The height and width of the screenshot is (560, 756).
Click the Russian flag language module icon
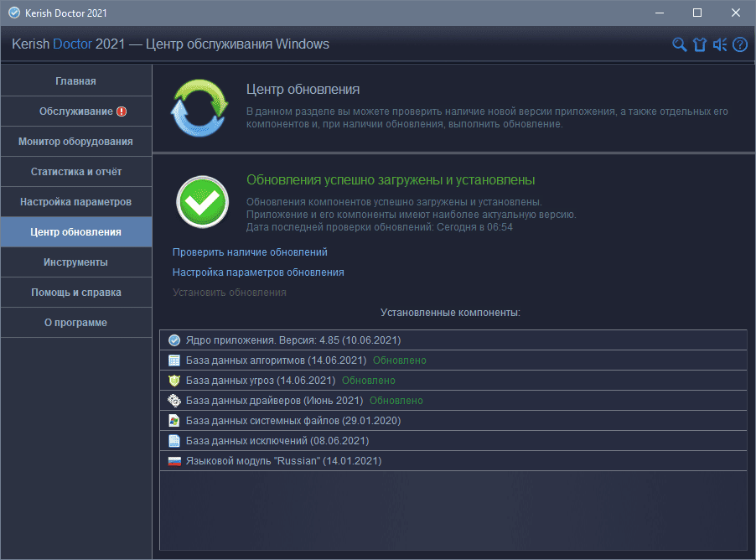174,461
